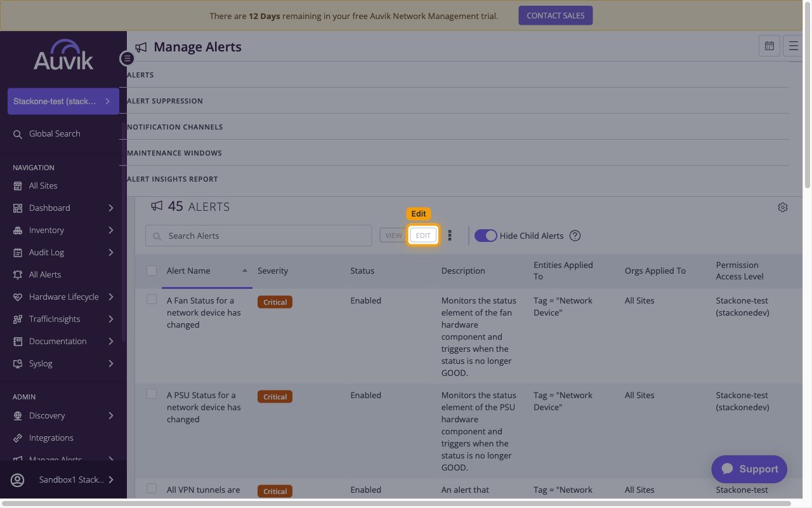Check the select-all alerts header checkbox

click(152, 271)
